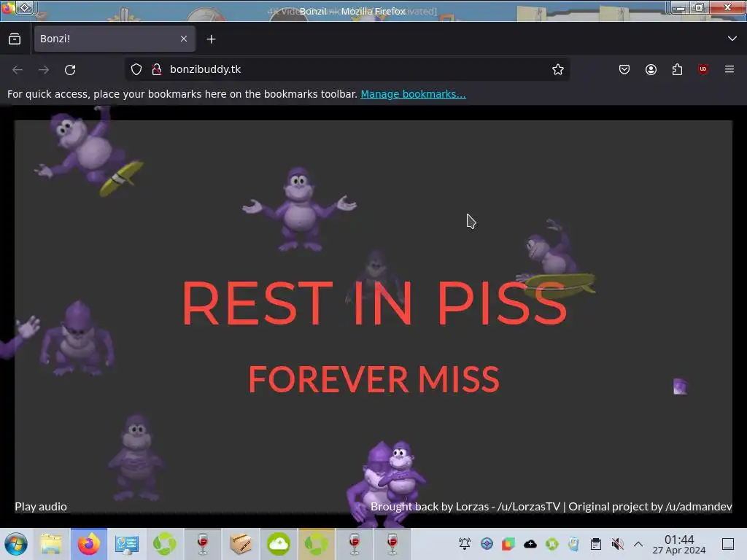Open the Firefox account menu
This screenshot has height=560, width=747.
651,69
